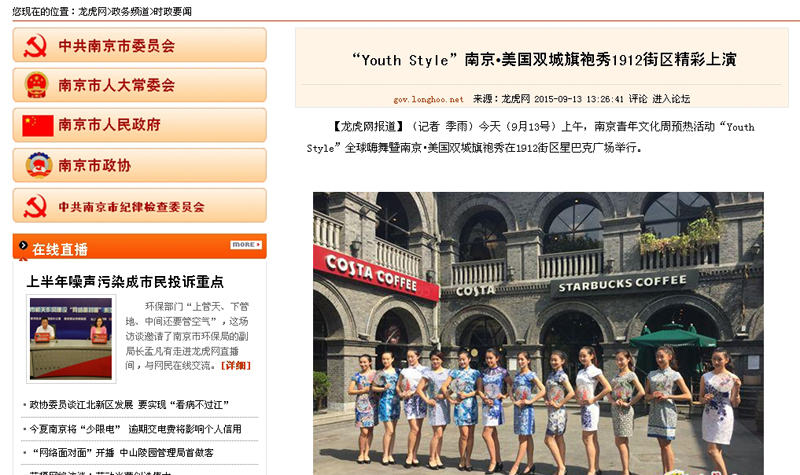800x475 pixels.
Task: Click the party emblem beside 中共南京市纪律检查委员会
Action: click(36, 206)
